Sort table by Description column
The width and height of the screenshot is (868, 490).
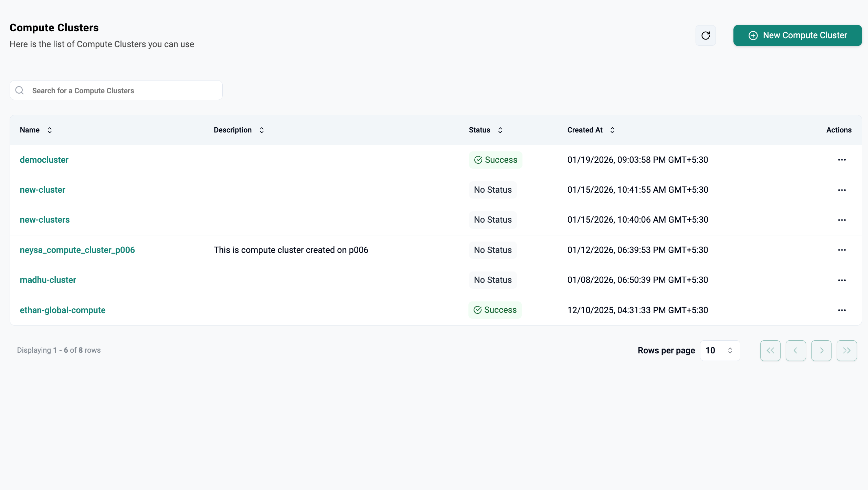[x=262, y=130]
